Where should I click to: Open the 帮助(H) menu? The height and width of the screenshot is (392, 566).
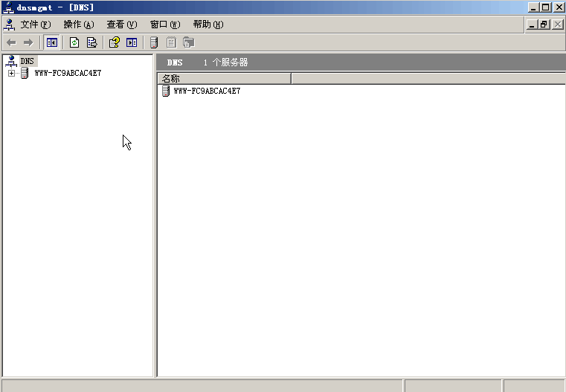point(208,25)
